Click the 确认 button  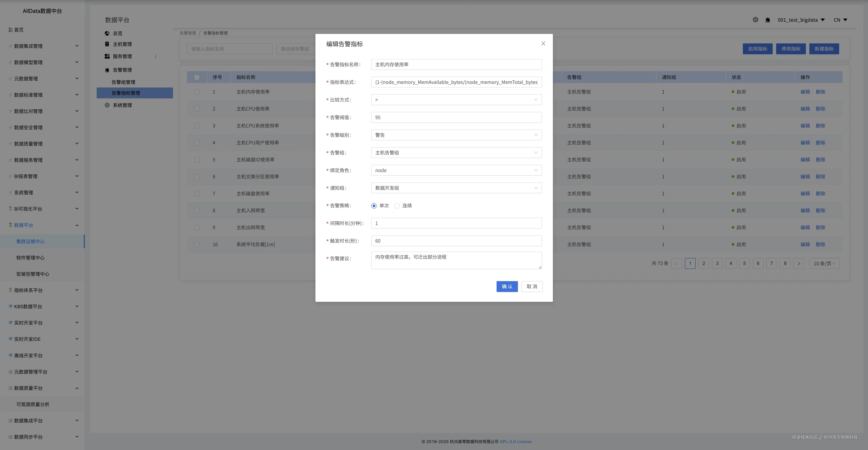coord(507,287)
